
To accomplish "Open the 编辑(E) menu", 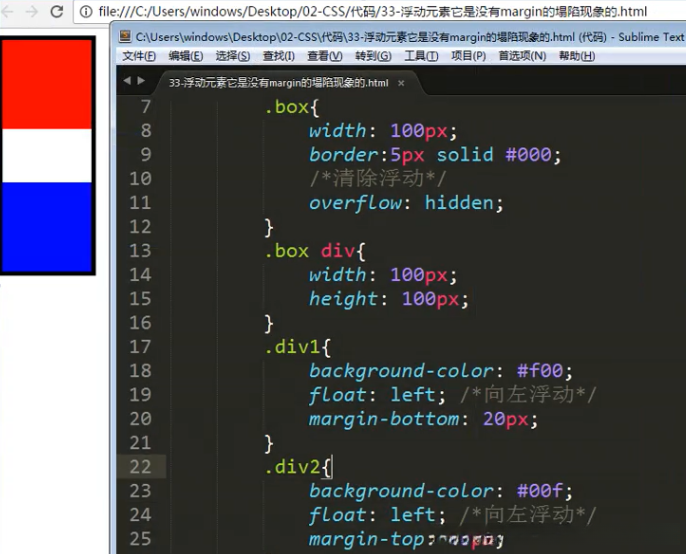I will click(x=186, y=56).
